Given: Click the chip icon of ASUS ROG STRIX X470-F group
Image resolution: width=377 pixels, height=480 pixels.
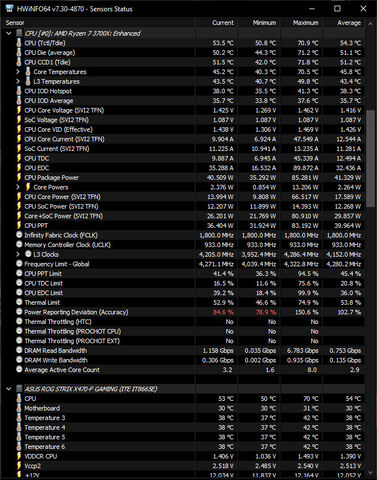Looking at the screenshot, I should 19,389.
